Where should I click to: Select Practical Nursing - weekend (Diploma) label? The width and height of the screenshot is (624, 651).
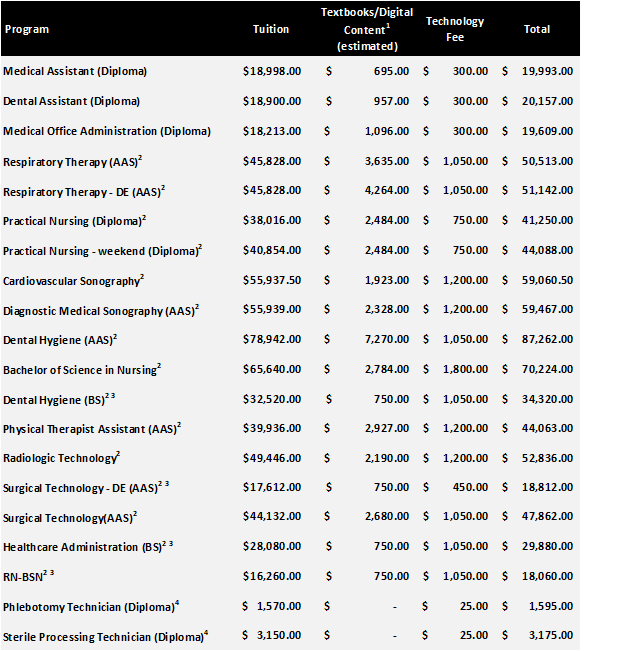102,251
